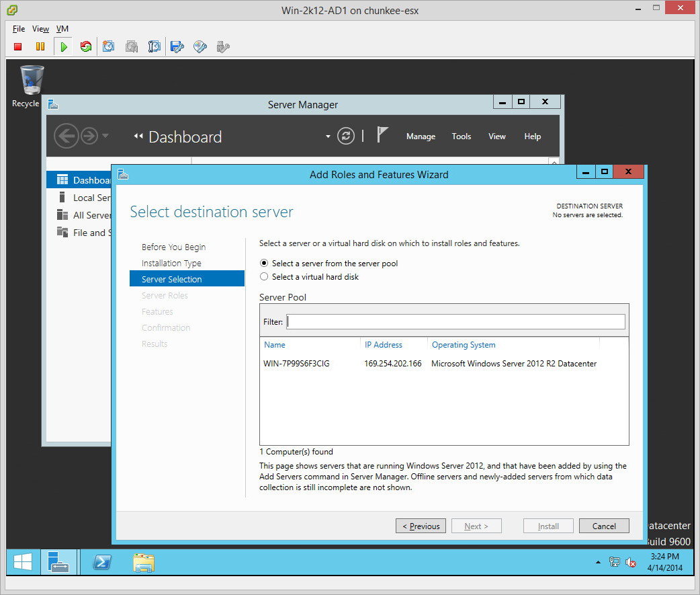This screenshot has height=595, width=700.
Task: Expand the dropdown arrow beside the refresh icon
Action: pyautogui.click(x=328, y=136)
